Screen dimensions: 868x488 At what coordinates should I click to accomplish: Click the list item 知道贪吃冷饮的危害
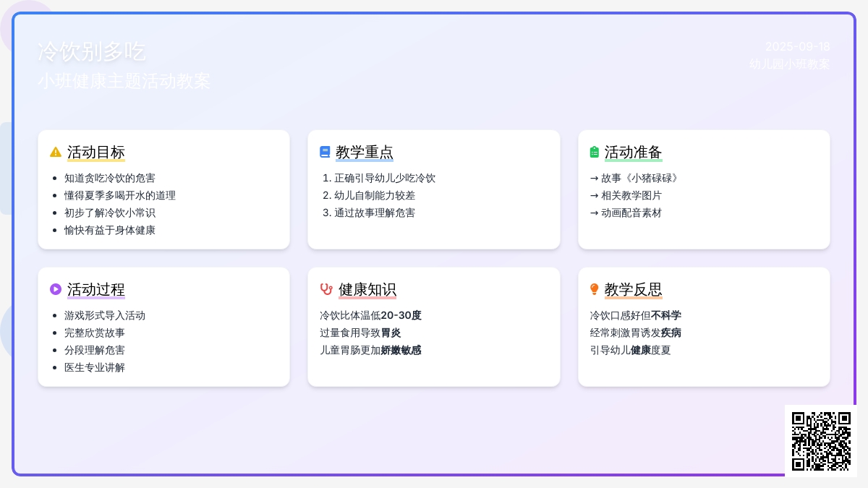pos(109,178)
